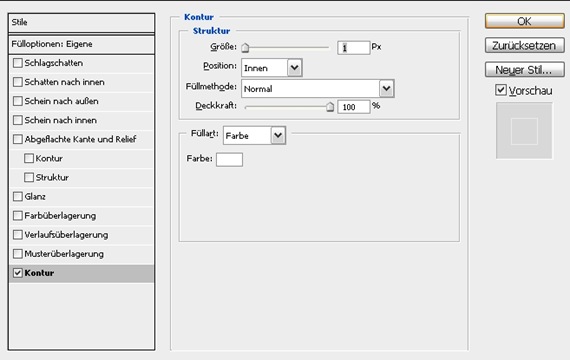This screenshot has height=360, width=570.
Task: Select Fülloptionen: Eigene in the styles list
Action: 81,44
